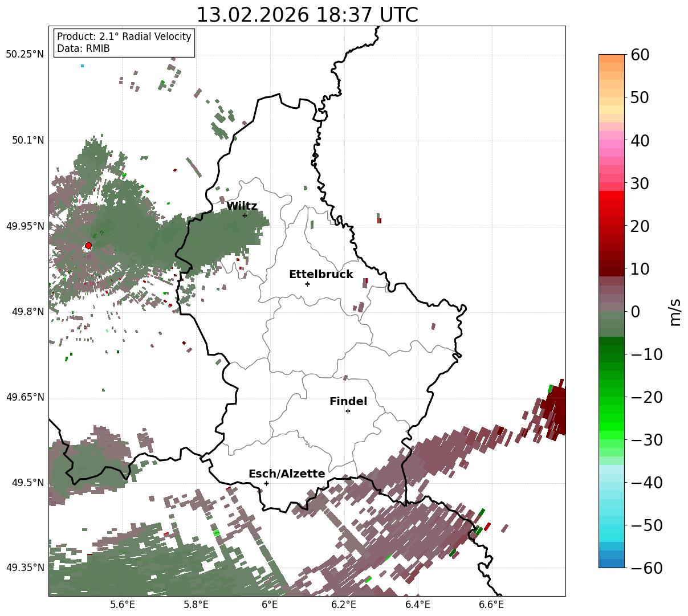Click the 50.25°N latitude label
Viewport: 688px width, 616px height.
coord(25,55)
